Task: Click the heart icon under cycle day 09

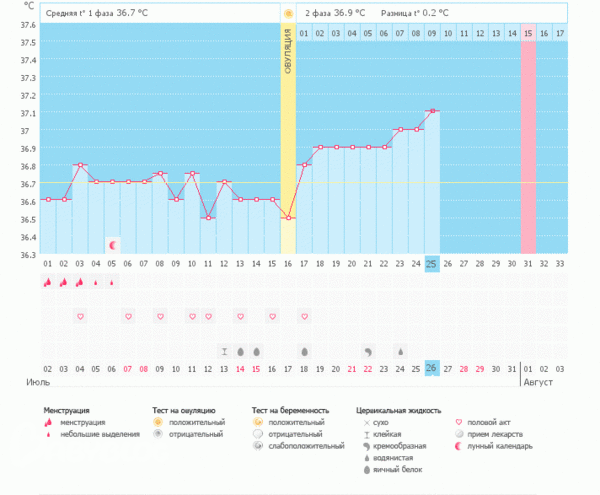Action: 160,317
